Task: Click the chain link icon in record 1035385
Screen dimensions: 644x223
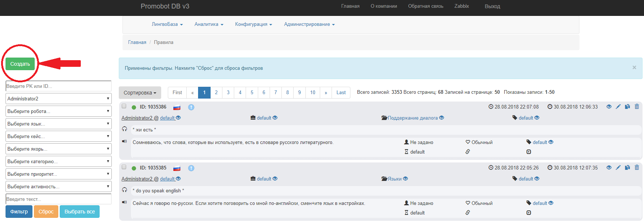Action: click(x=468, y=213)
